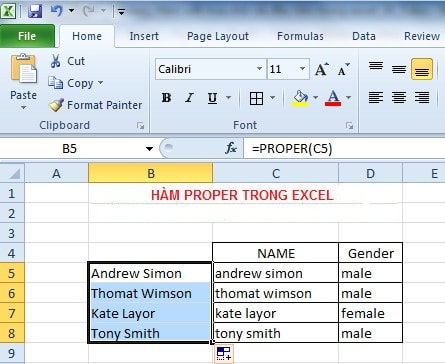The height and width of the screenshot is (364, 445).
Task: Click the Borders grid icon
Action: [256, 98]
